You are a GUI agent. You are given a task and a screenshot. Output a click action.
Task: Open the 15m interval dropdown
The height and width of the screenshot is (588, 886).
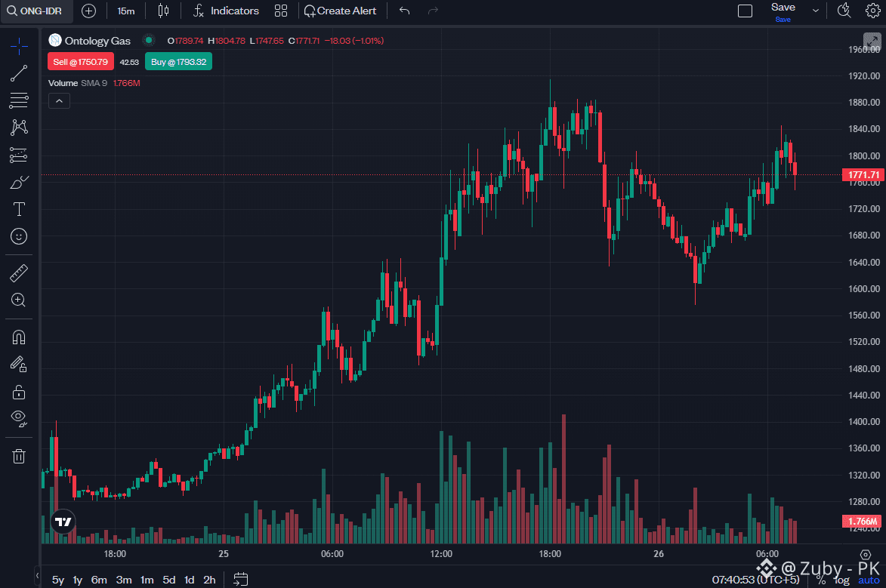pos(126,11)
